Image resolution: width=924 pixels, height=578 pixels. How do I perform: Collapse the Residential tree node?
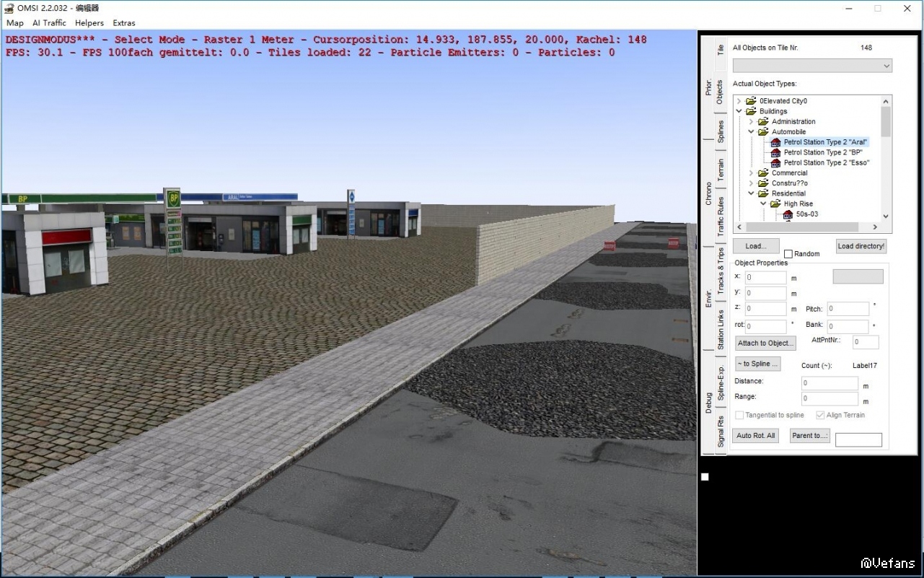click(751, 193)
